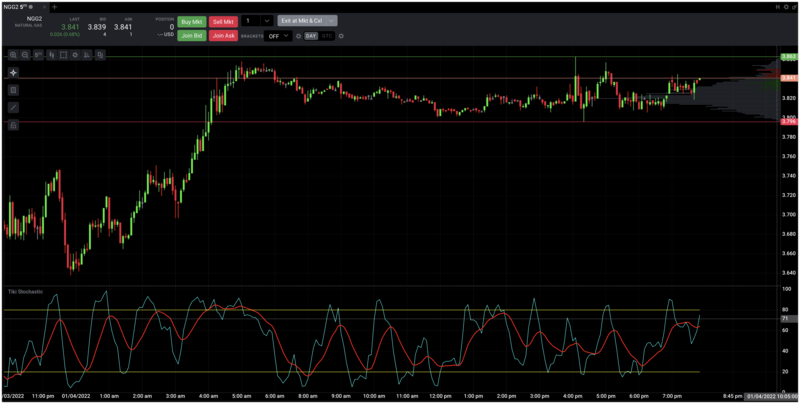Screen dimensions: 800x404
Task: Toggle the drawings lock icon
Action: (13, 124)
